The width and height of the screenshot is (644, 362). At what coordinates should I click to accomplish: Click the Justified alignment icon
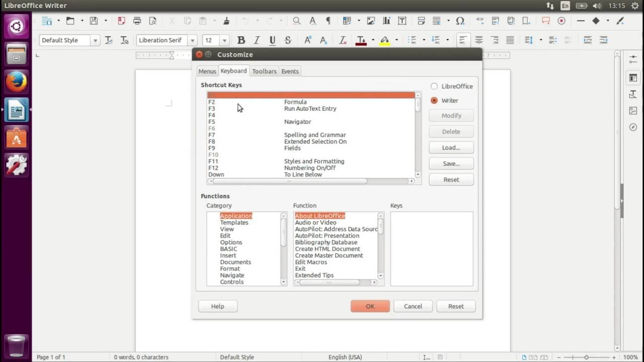(510, 40)
